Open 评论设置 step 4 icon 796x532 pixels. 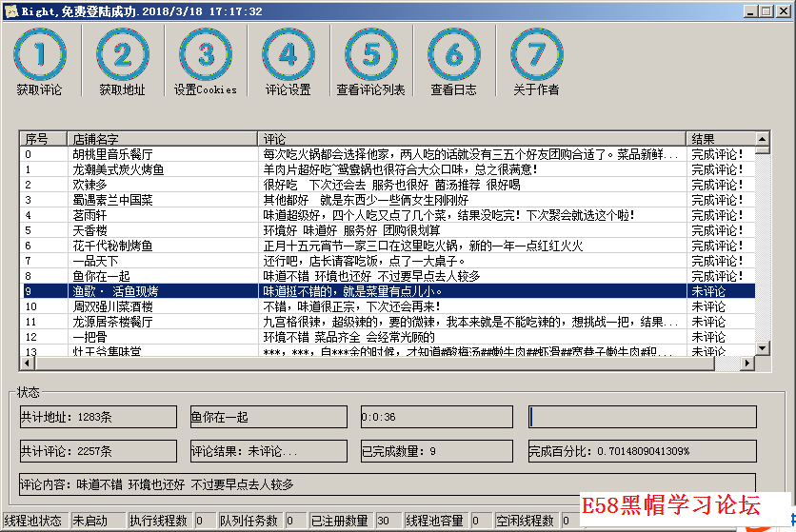click(289, 55)
